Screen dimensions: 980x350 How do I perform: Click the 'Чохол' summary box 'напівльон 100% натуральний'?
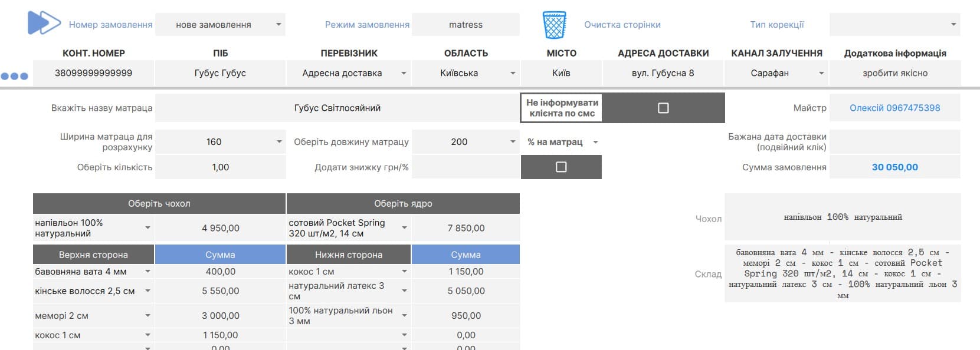843,217
